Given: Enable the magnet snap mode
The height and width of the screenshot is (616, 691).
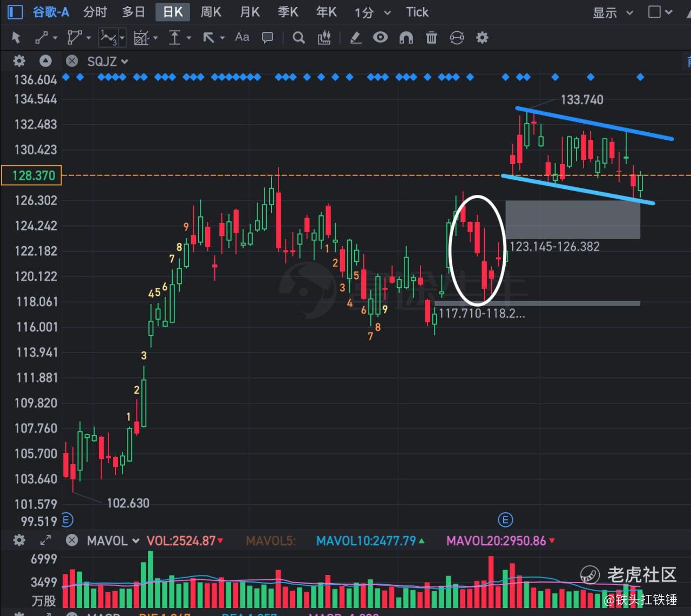Looking at the screenshot, I should (x=406, y=37).
